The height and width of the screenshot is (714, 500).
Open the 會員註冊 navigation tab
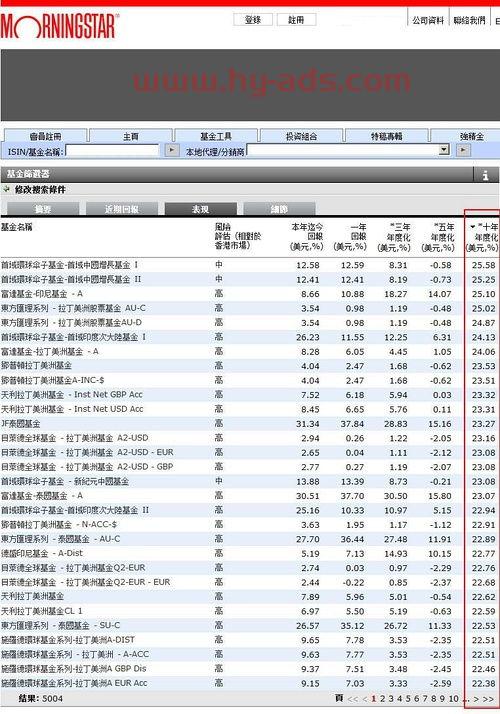[x=45, y=136]
